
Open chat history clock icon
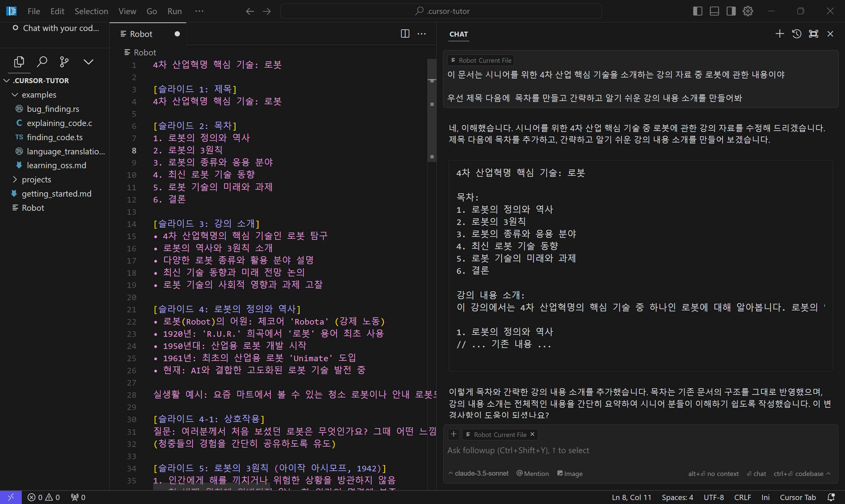point(796,34)
